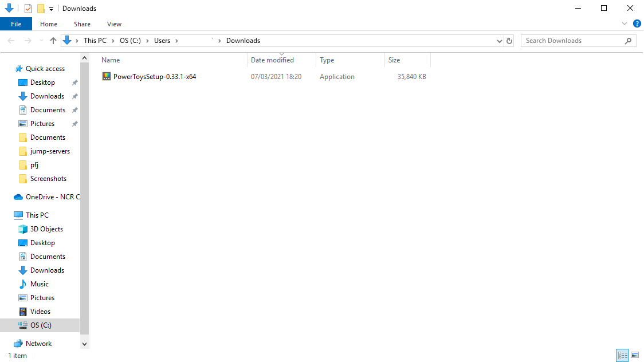
Task: Click This PC in the address bar
Action: click(x=95, y=41)
